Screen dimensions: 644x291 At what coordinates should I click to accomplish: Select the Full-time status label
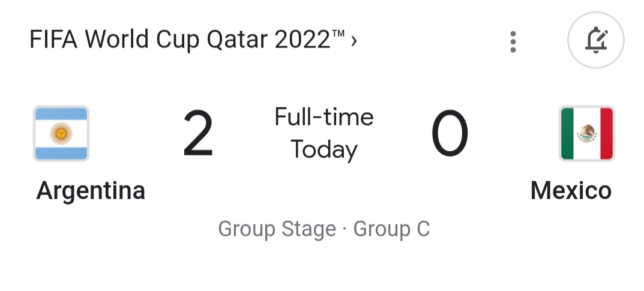(324, 117)
